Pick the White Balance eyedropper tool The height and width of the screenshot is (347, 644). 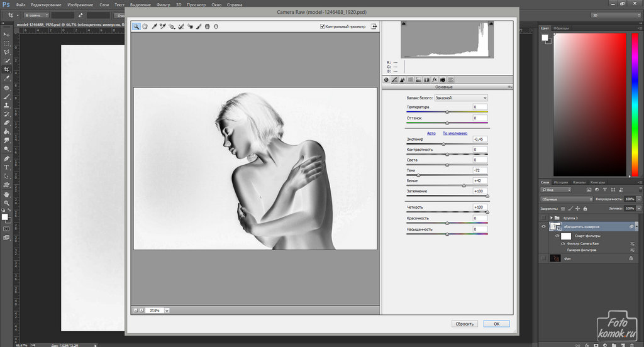pyautogui.click(x=153, y=26)
